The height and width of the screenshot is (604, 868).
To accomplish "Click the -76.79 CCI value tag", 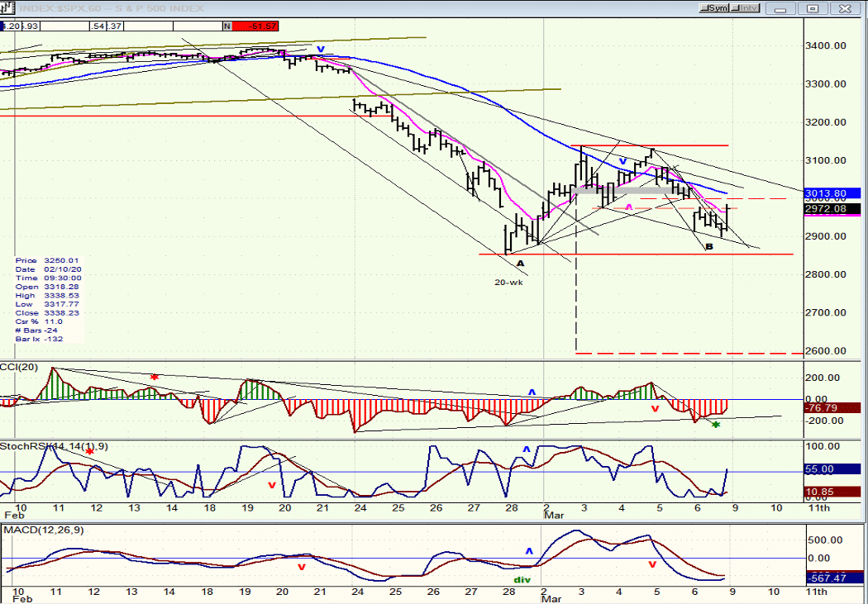I will (832, 408).
